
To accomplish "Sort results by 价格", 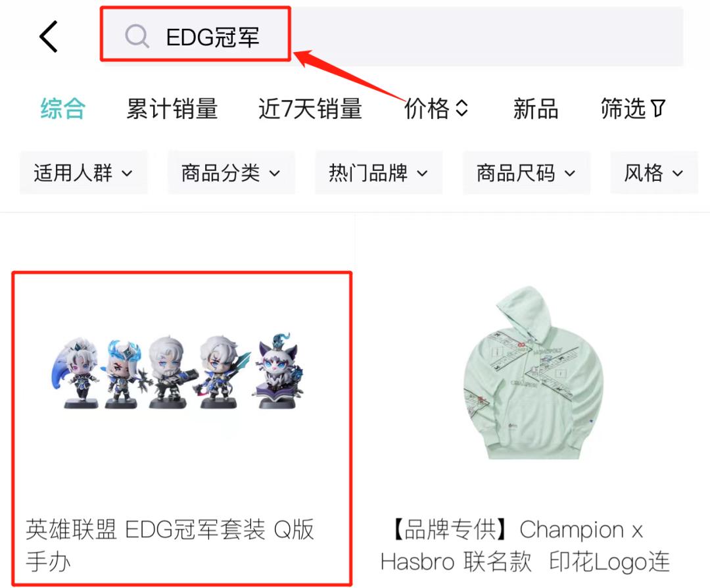I will (x=427, y=109).
